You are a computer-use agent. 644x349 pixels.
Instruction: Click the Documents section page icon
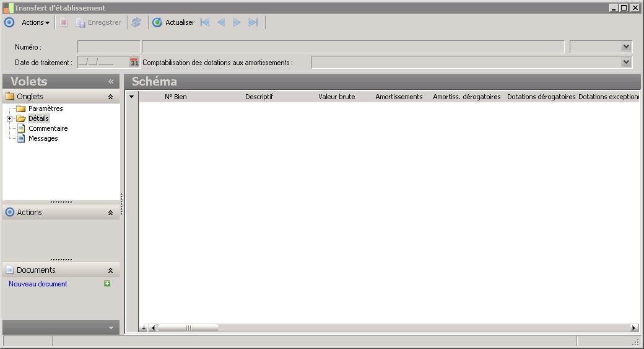[9, 270]
